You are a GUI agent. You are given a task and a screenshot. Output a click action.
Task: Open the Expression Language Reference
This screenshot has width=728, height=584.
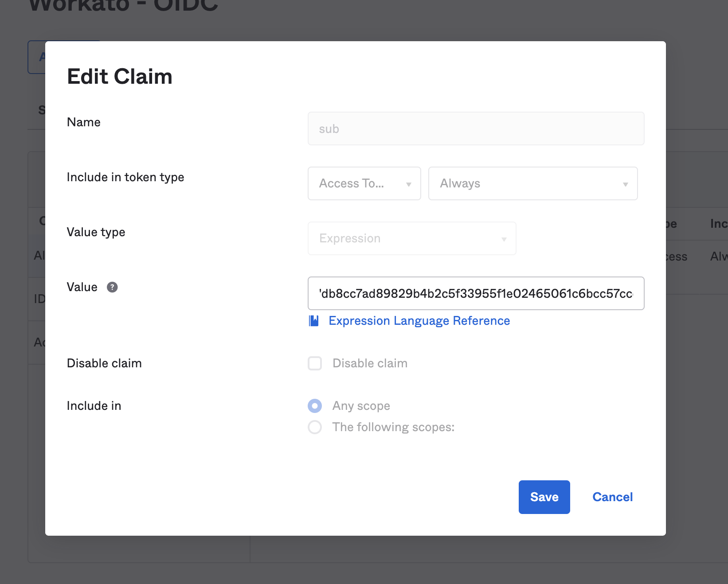pos(419,321)
